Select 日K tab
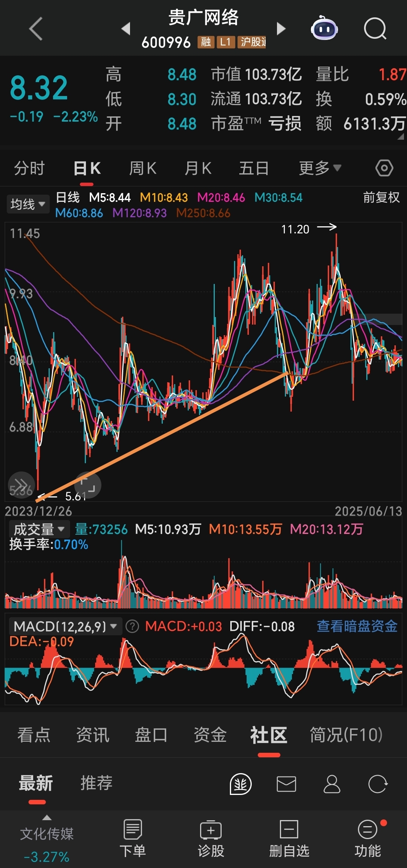The width and height of the screenshot is (407, 868). point(87,168)
